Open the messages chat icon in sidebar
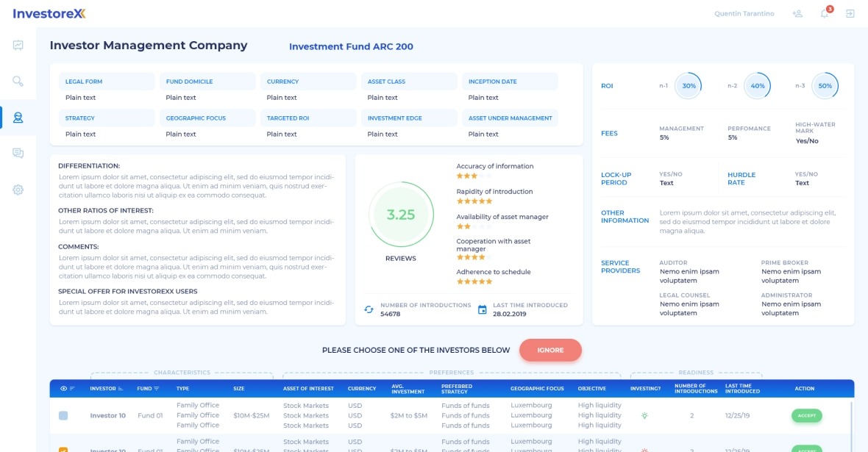The image size is (868, 452). (x=18, y=153)
